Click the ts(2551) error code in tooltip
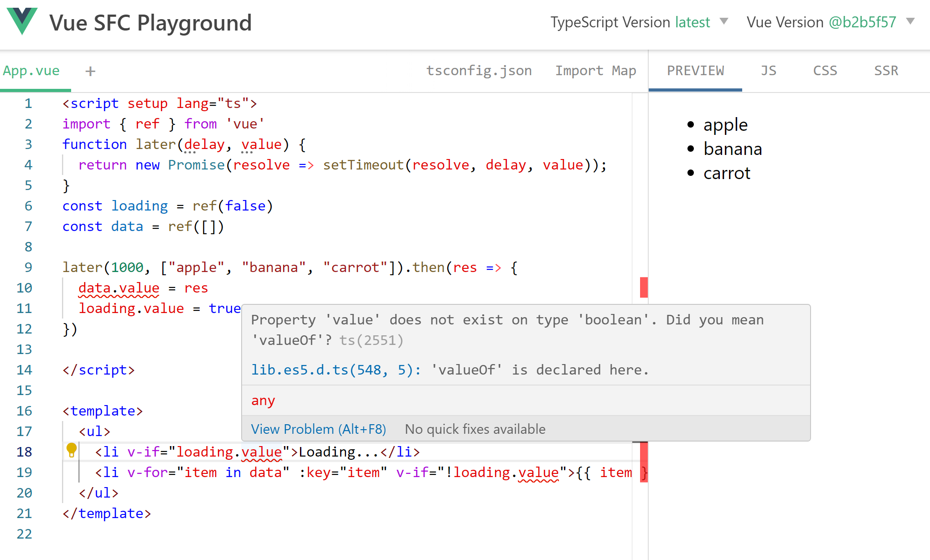The width and height of the screenshot is (930, 560). click(371, 340)
